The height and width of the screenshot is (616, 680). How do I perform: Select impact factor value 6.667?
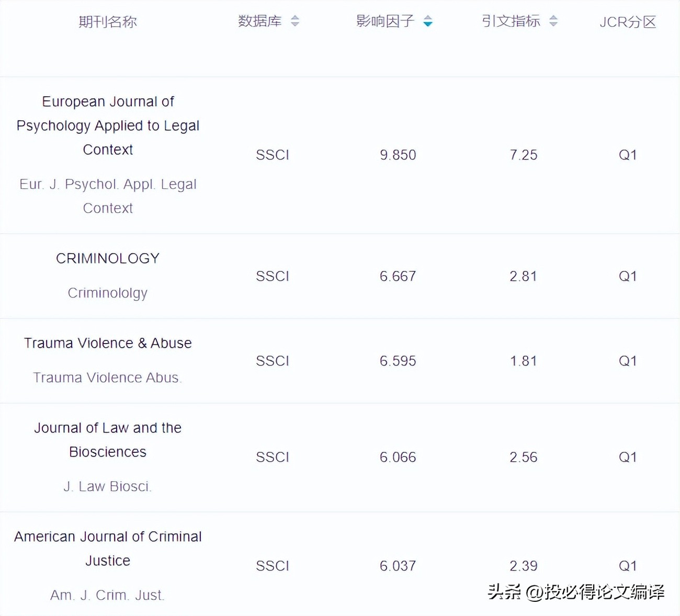398,276
